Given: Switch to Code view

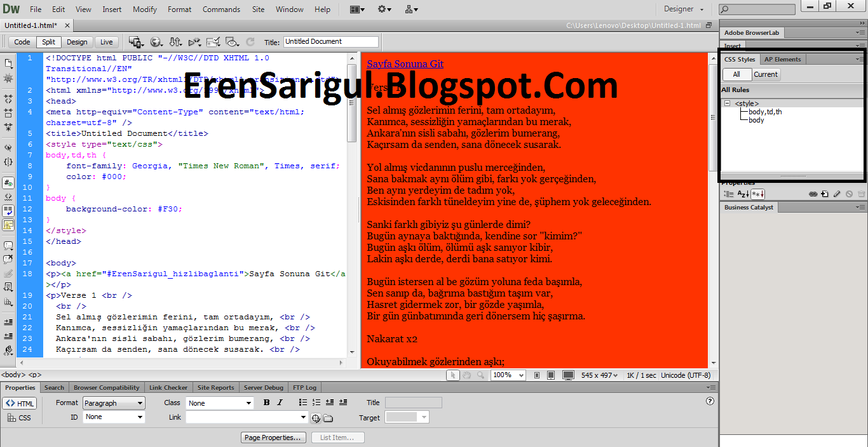Looking at the screenshot, I should click(x=22, y=42).
